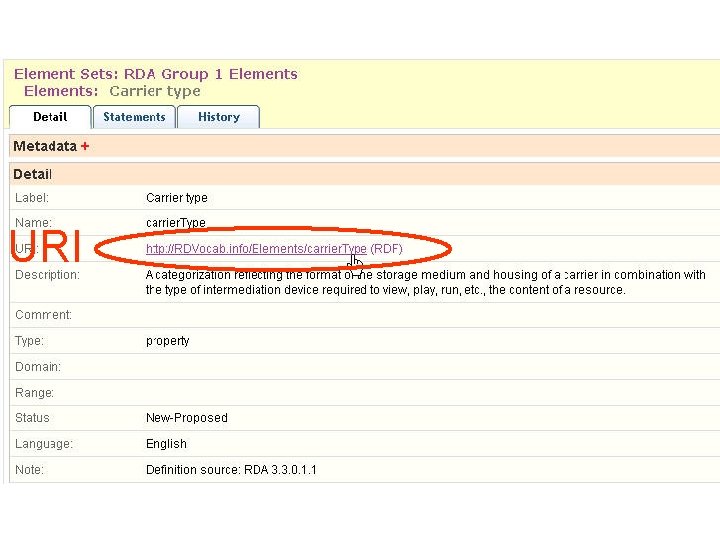Select the Name value 'carrierType'
720x540 pixels.
coord(176,223)
